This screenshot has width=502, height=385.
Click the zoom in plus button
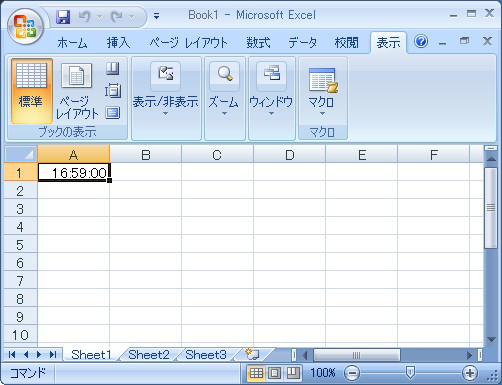pyautogui.click(x=470, y=373)
